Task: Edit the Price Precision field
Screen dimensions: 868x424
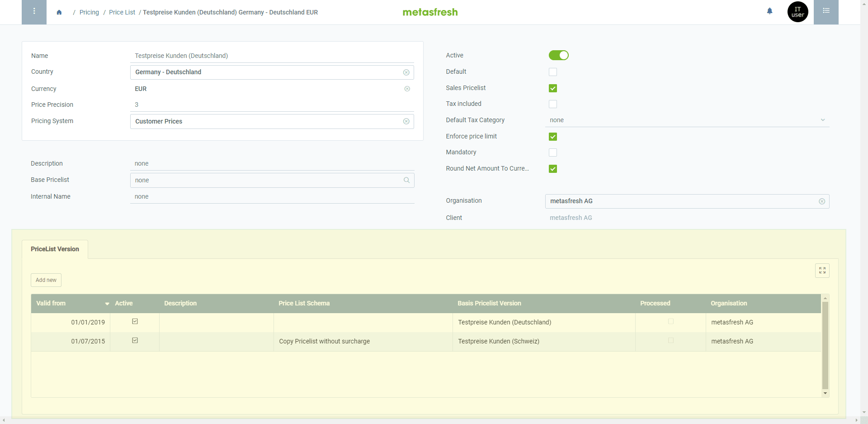Action: click(x=272, y=105)
